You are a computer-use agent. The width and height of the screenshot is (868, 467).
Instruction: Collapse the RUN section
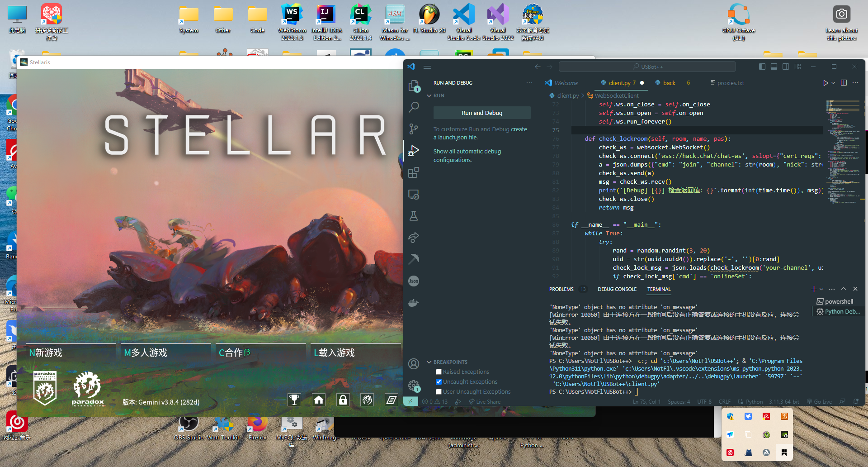click(x=429, y=95)
